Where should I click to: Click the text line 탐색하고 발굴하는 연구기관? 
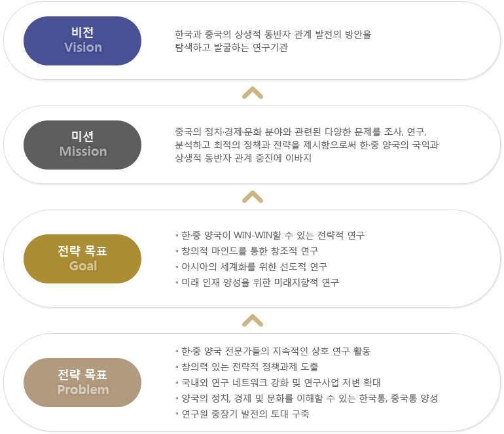[232, 48]
